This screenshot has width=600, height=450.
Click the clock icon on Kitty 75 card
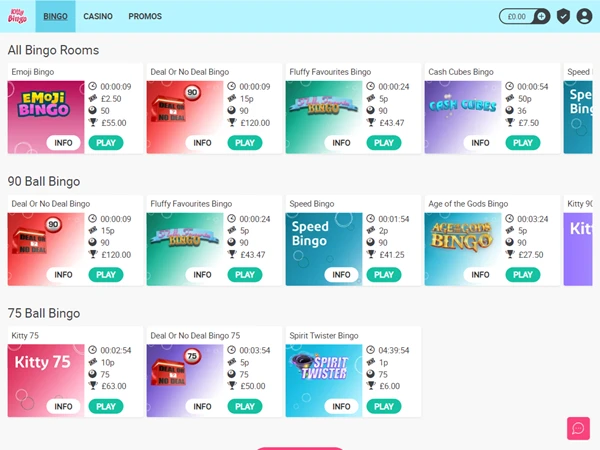[x=93, y=350]
